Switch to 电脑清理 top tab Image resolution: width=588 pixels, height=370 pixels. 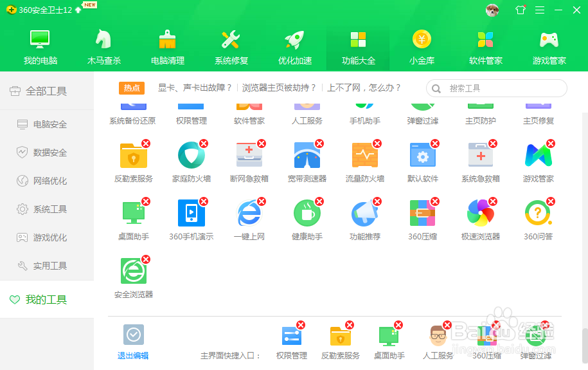[x=168, y=48]
